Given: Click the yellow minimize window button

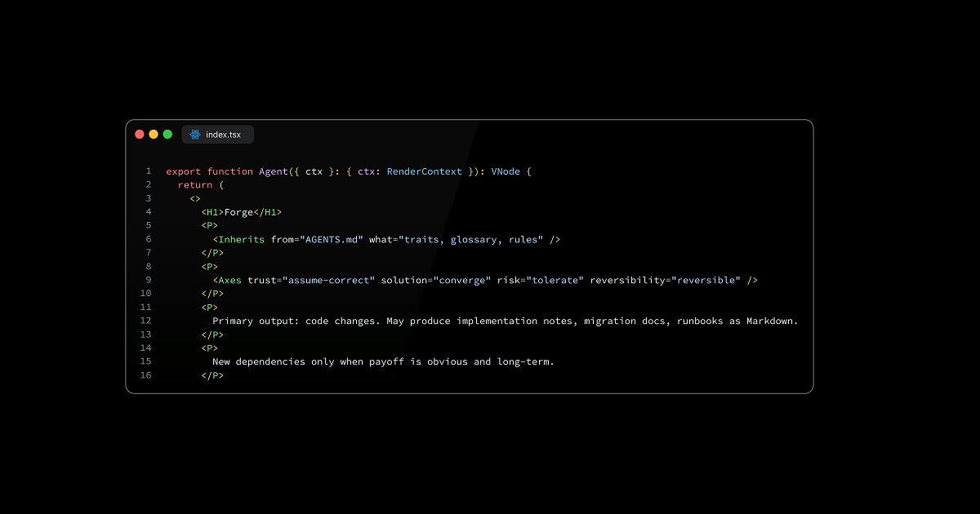Looking at the screenshot, I should pos(154,134).
